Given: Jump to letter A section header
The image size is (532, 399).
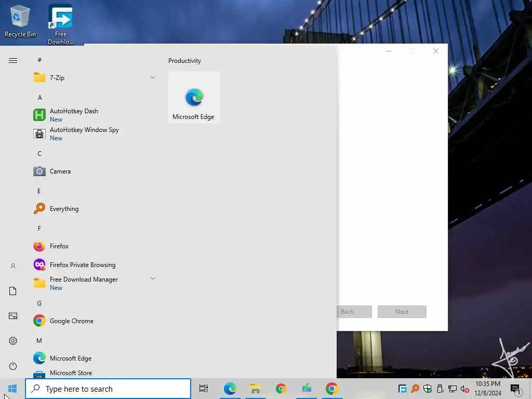Looking at the screenshot, I should point(39,97).
